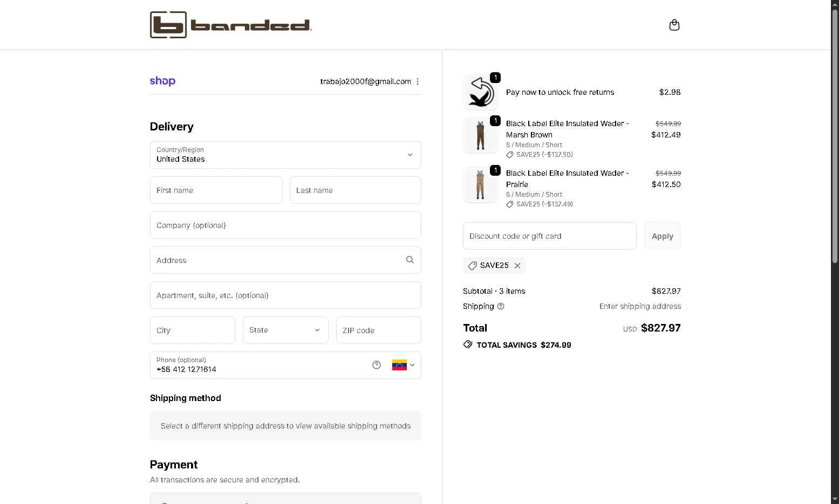
Task: Click the address search magnifier icon
Action: click(x=410, y=260)
